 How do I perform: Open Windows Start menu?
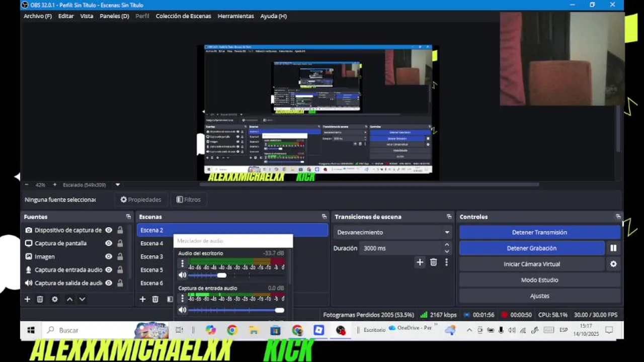(x=31, y=330)
